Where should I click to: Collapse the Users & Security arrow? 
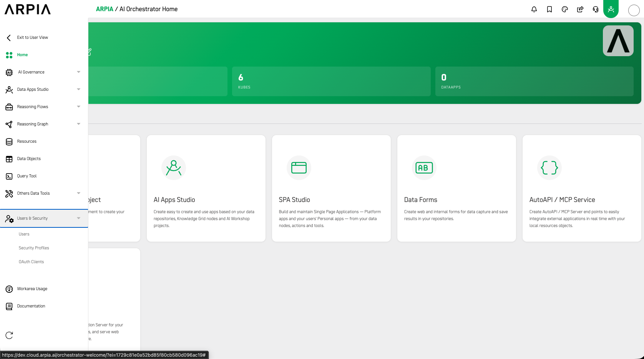coord(78,219)
